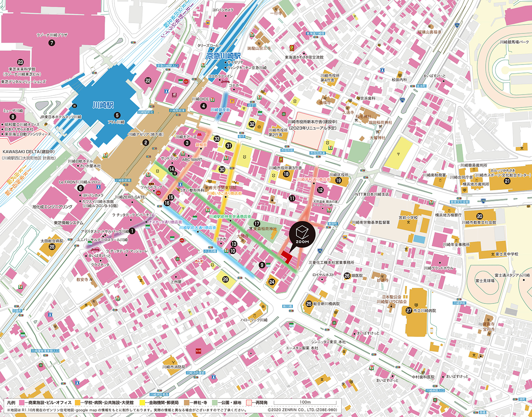Select marker 19 at 川崎区役所
Screen dimensions: 532x417
click(x=339, y=181)
